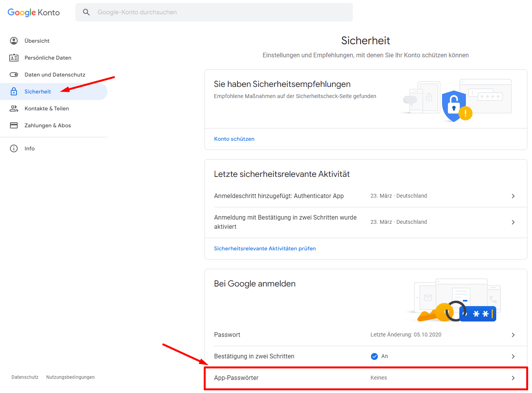Screen dimensions: 532x393
Task: Click the Sicherheit lock icon in sidebar
Action: (x=14, y=92)
